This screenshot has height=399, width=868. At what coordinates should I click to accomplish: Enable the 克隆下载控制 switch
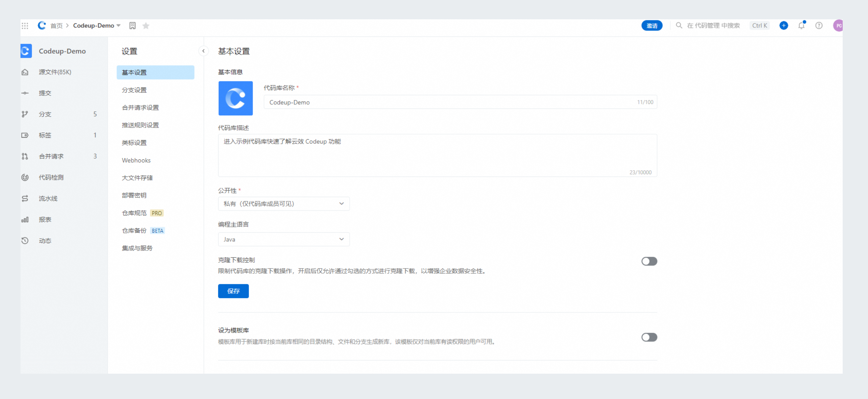click(x=649, y=261)
